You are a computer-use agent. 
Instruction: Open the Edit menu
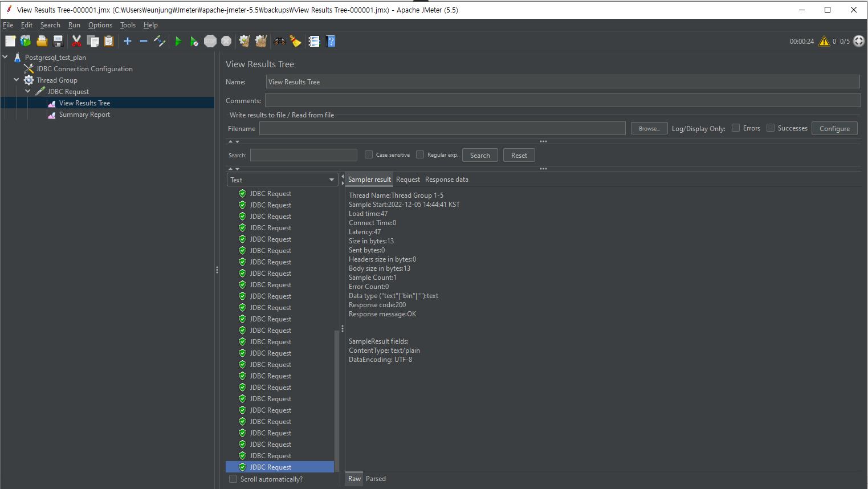(x=27, y=25)
